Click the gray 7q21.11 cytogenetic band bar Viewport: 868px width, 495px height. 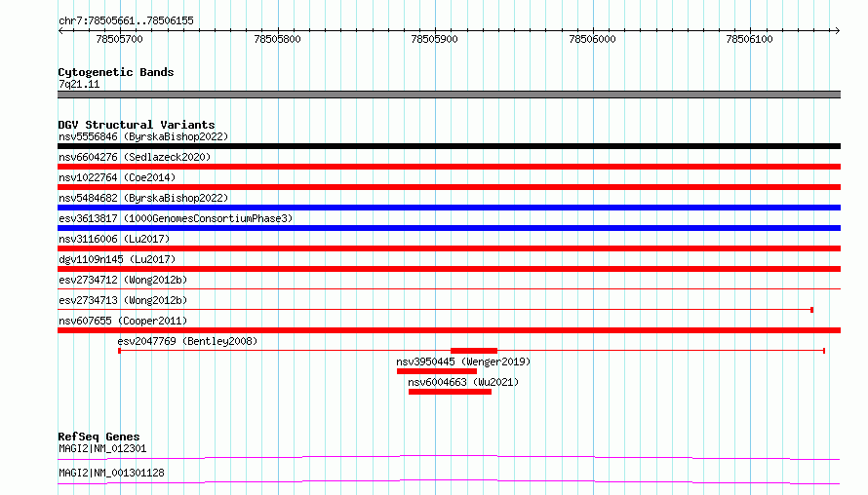[x=449, y=95]
